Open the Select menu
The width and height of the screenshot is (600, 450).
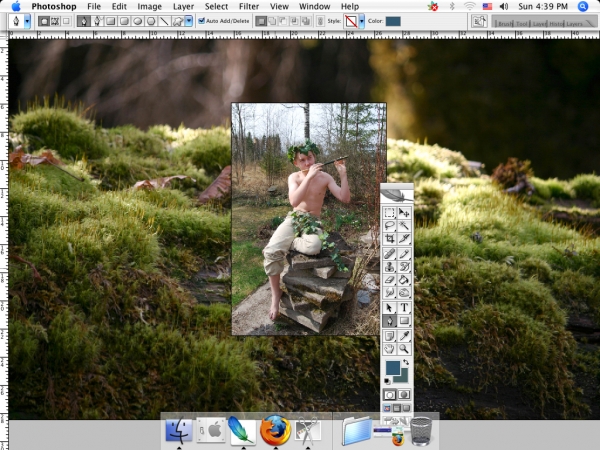(x=216, y=7)
